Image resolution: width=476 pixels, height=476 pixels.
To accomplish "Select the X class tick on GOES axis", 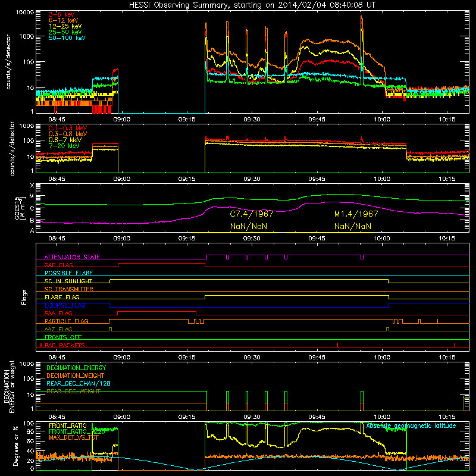I will [x=32, y=186].
